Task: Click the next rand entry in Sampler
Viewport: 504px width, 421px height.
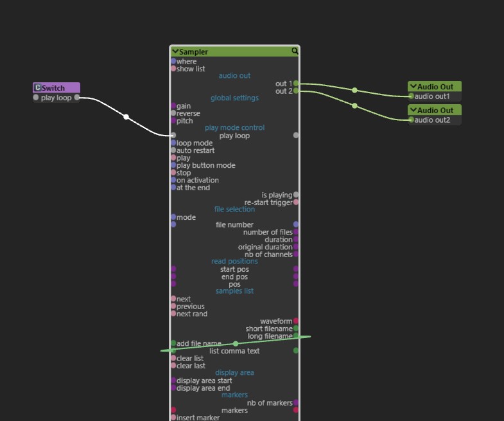Action: 191,314
